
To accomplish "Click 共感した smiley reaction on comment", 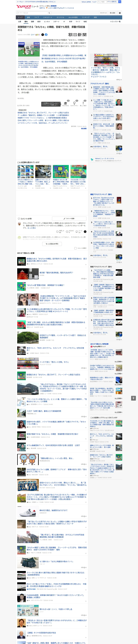I will 57,232.
